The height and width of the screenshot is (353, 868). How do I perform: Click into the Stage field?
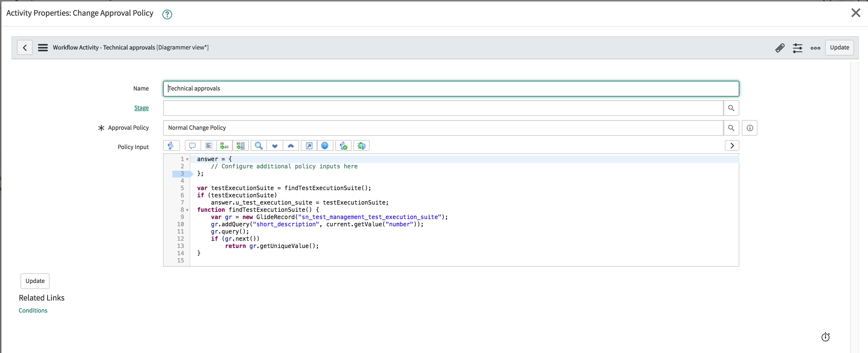(443, 108)
